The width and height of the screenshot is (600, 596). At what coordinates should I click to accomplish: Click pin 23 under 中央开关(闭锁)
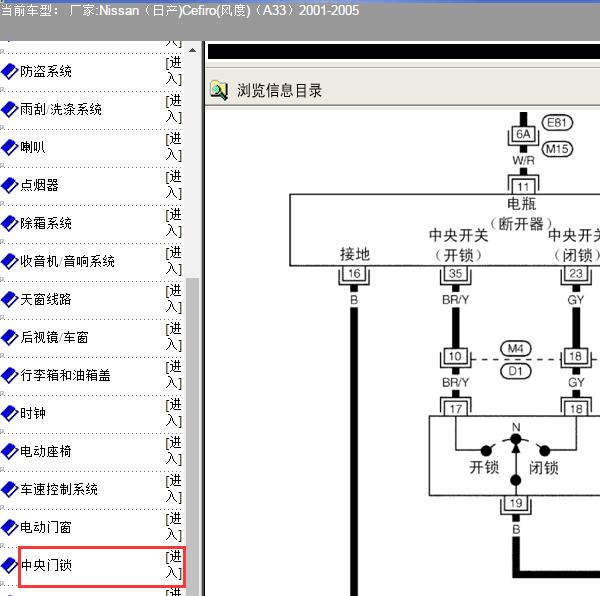point(576,274)
